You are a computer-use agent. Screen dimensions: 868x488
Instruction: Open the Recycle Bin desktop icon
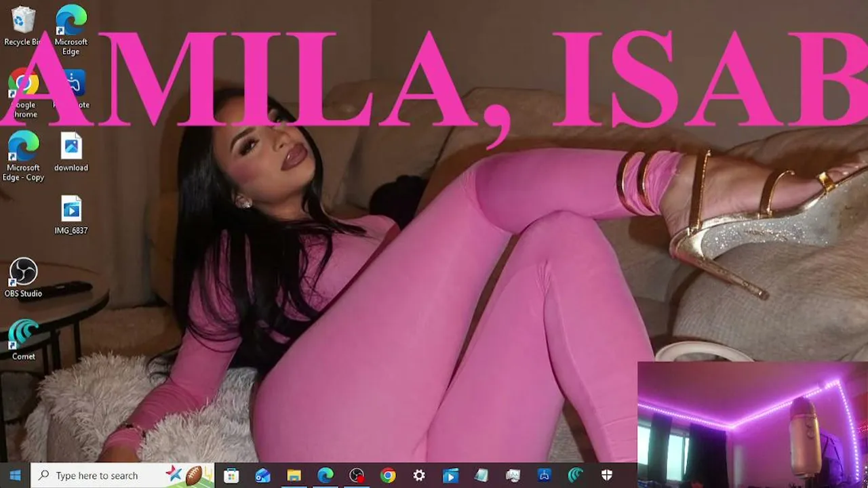pos(23,26)
